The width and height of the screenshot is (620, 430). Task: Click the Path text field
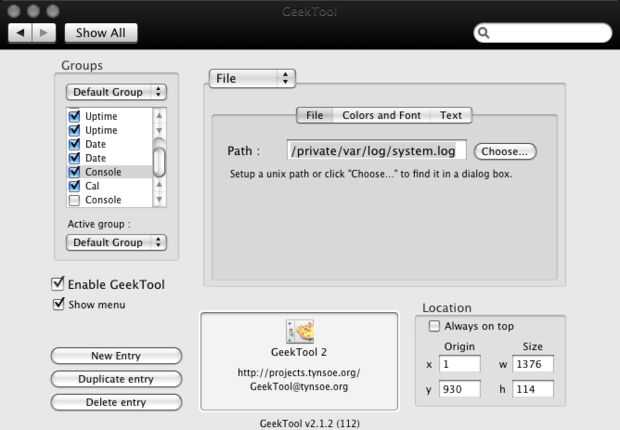[x=376, y=151]
